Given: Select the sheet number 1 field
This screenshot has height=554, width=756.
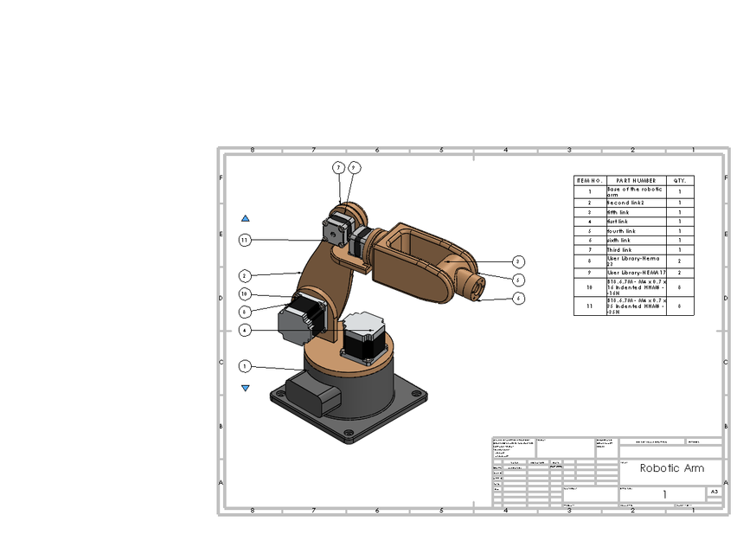Looking at the screenshot, I should tap(664, 493).
